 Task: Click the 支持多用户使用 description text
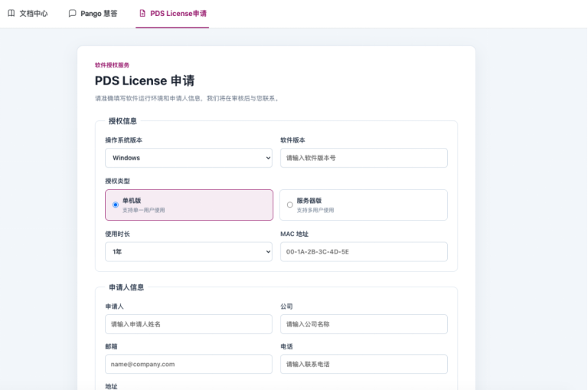(315, 210)
